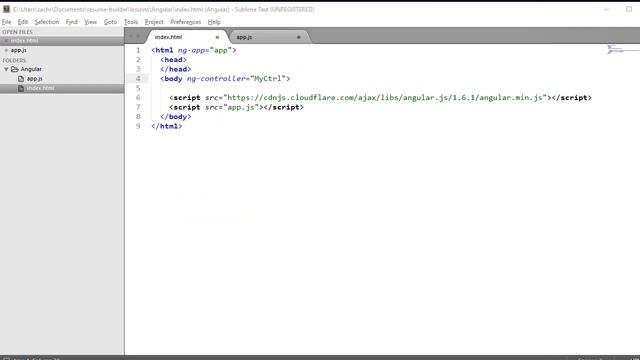Click line number 1 in gutter
Viewport: 640px width, 360px height.
tap(138, 50)
